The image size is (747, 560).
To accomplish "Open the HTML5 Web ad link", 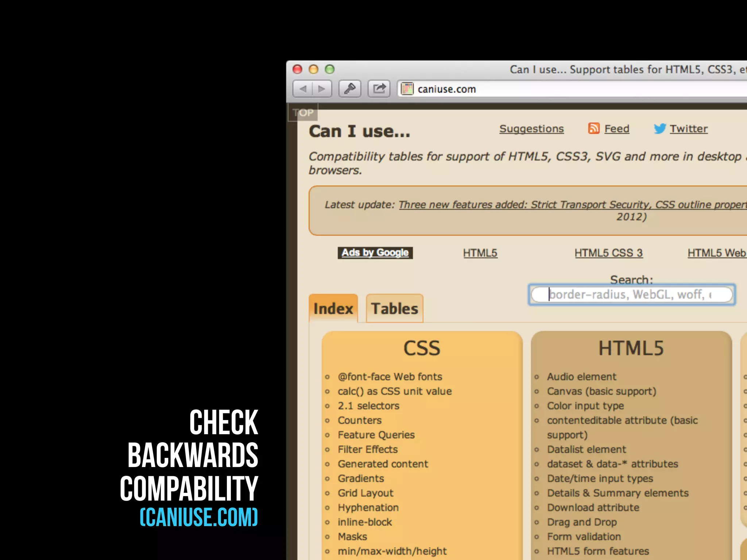I will [x=717, y=253].
